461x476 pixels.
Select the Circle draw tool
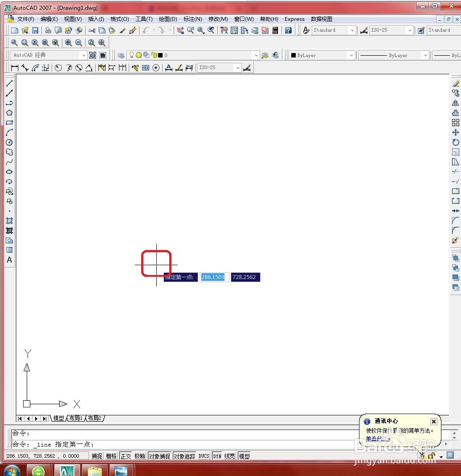tap(9, 142)
